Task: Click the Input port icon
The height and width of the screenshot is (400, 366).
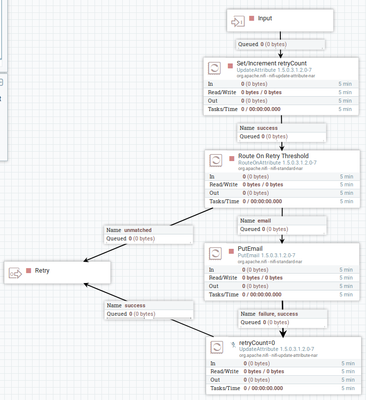Action: pyautogui.click(x=238, y=22)
